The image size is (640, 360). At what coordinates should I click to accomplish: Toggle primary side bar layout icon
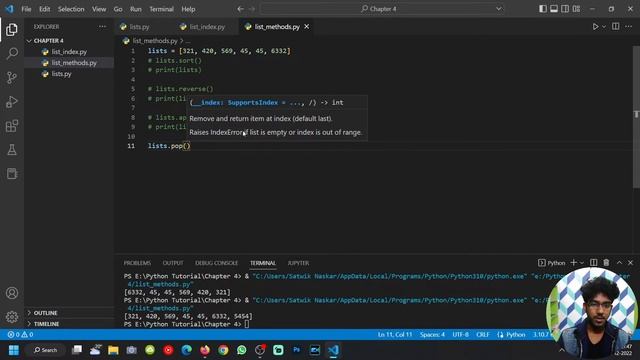tap(543, 9)
